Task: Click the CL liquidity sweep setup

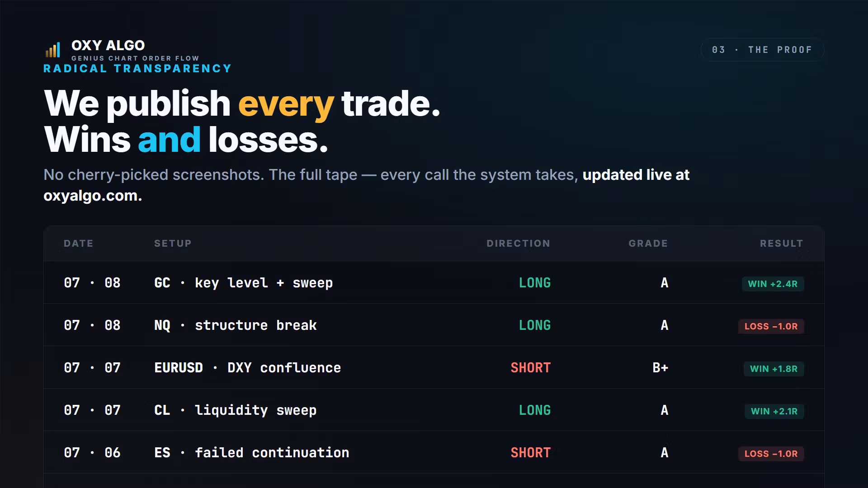Action: [236, 410]
